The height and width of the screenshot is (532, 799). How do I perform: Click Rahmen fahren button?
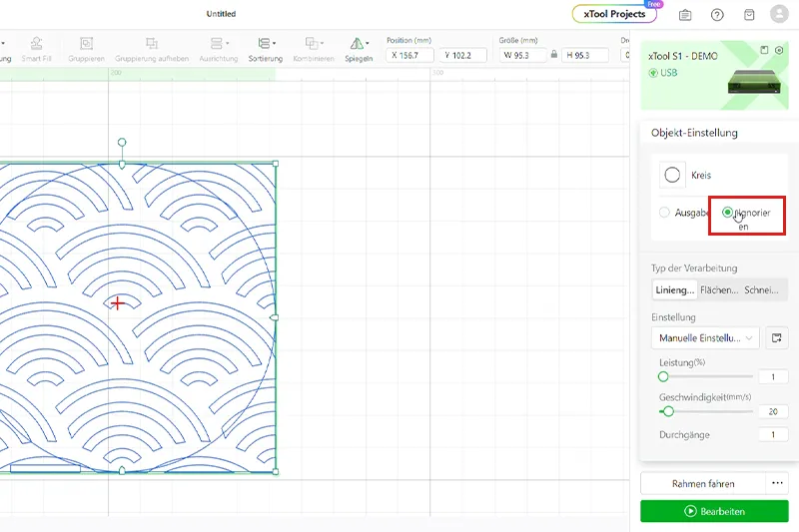(x=703, y=484)
